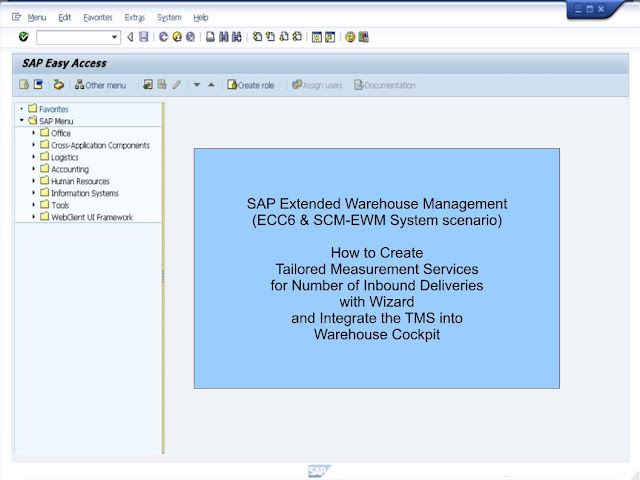
Task: Click the WebClient UI Framework label
Action: click(x=92, y=217)
